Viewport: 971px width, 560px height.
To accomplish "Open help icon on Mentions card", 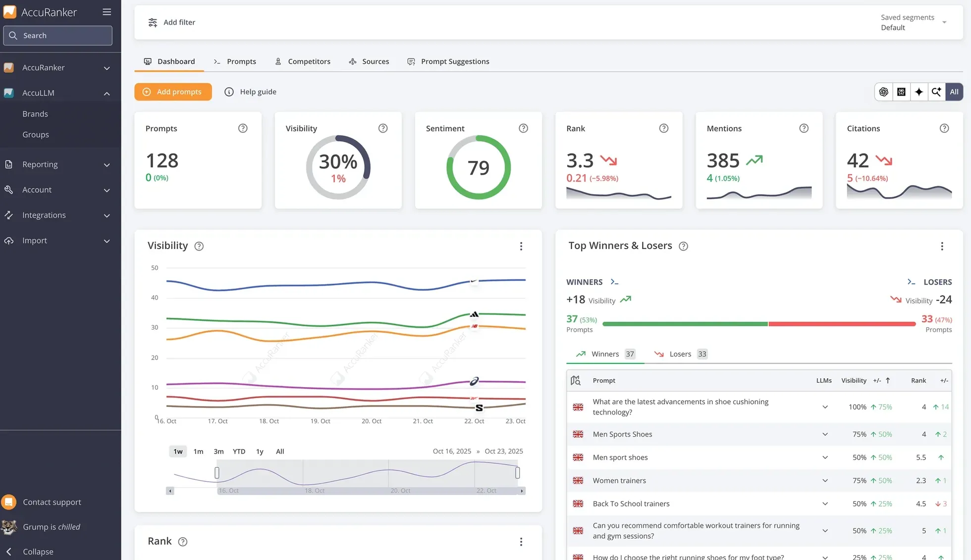I will 804,128.
